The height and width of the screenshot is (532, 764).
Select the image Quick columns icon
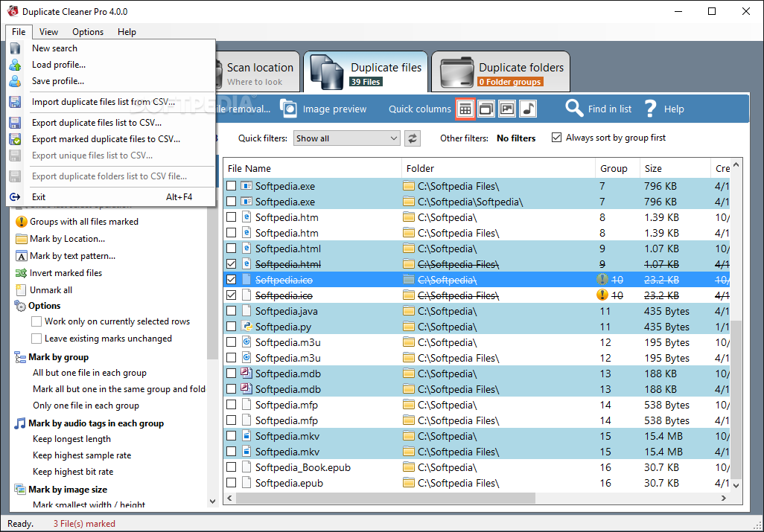coord(507,109)
